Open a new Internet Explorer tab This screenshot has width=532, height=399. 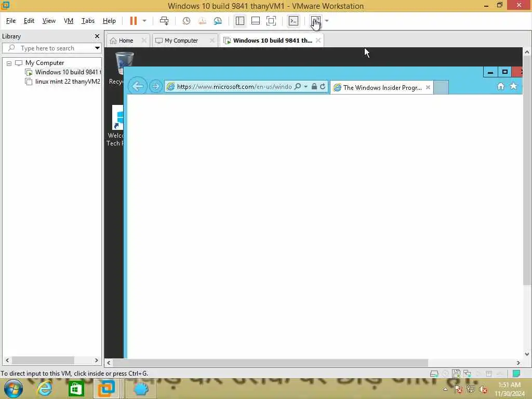pyautogui.click(x=441, y=87)
